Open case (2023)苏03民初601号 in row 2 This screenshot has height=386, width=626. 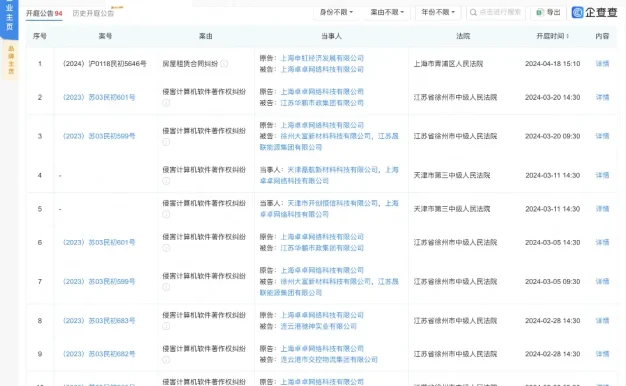pyautogui.click(x=99, y=97)
